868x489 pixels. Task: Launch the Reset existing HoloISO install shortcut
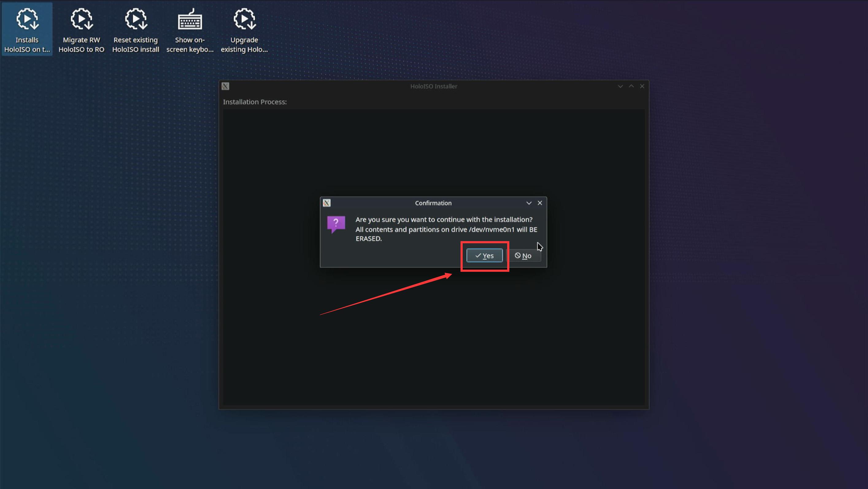click(135, 30)
